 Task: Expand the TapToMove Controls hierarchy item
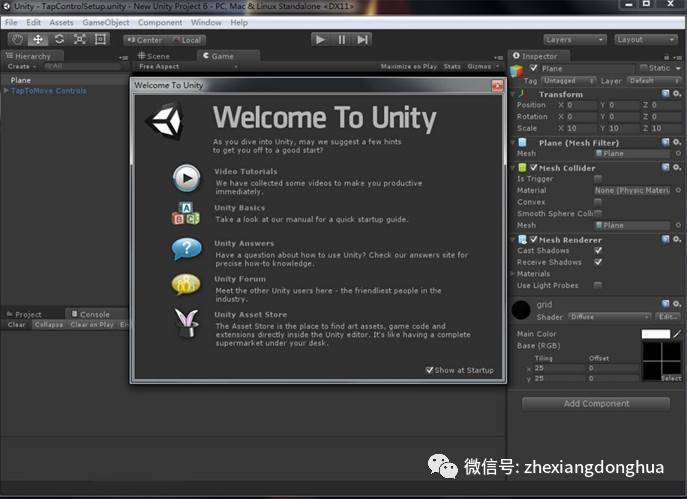6,90
